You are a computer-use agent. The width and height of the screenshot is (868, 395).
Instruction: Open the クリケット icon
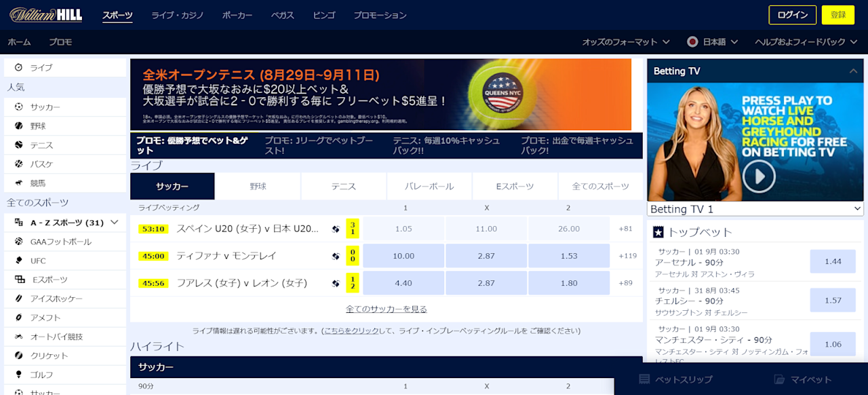click(x=18, y=356)
